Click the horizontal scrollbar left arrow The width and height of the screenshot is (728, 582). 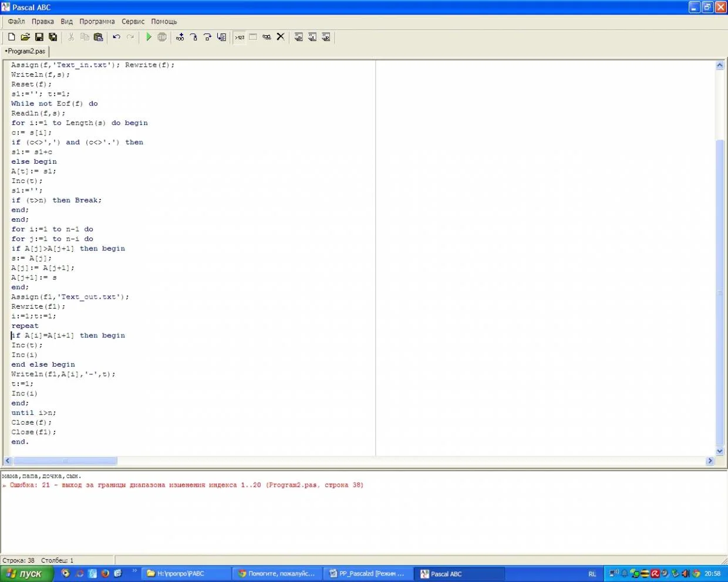[8, 461]
